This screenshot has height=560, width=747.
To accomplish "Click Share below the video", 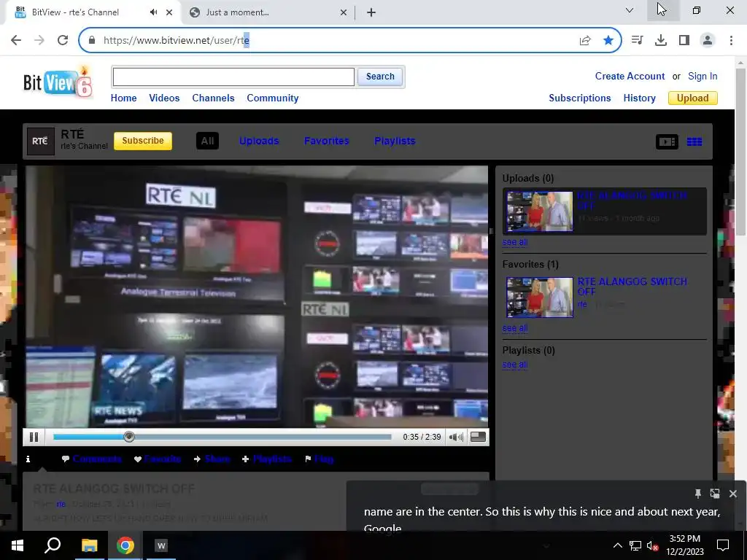I will point(212,459).
